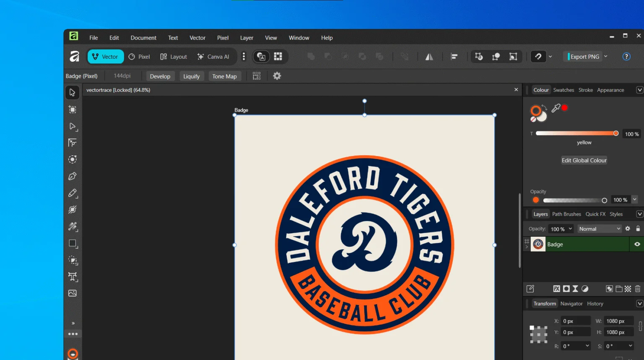Switch to the Swatches tab
Screen dimensions: 644x360
pyautogui.click(x=563, y=90)
